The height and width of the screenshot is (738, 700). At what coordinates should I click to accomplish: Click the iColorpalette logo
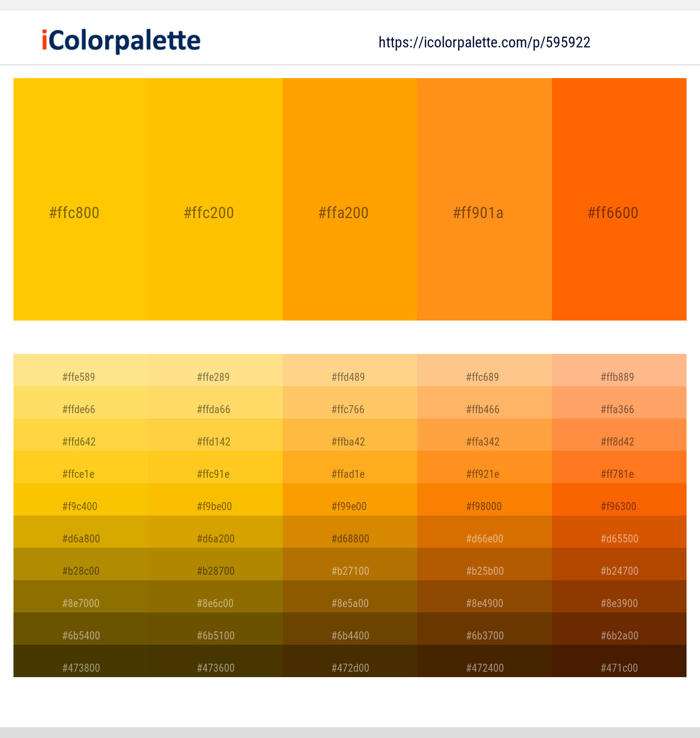coord(121,41)
